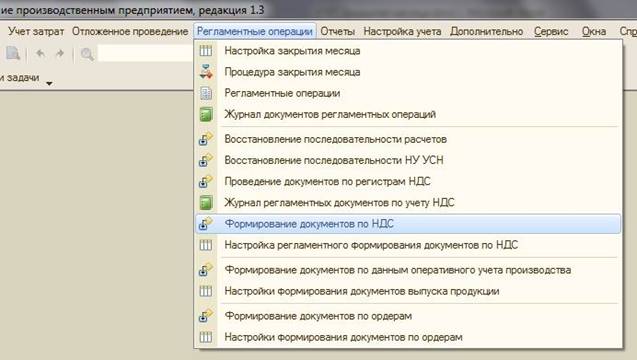This screenshot has width=637, height=360.
Task: Click icon beside Настройки формирования документов по ордерам
Action: 206,337
